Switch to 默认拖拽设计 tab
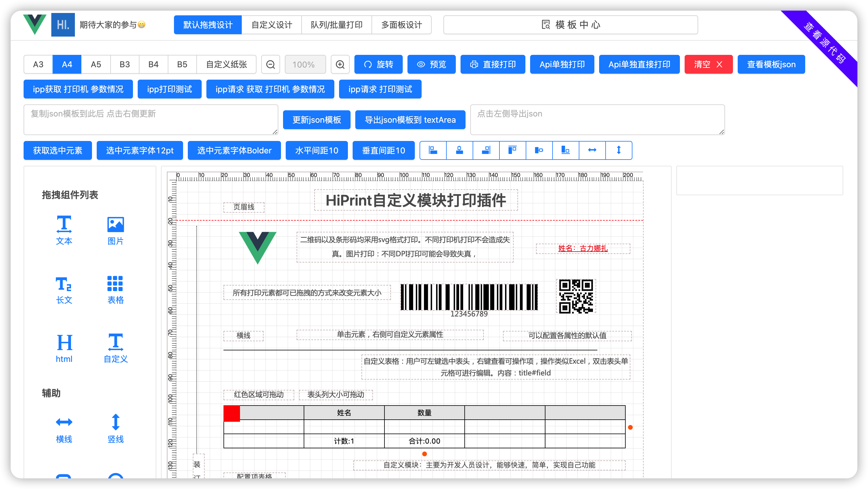Viewport: 868px width, 489px height. 208,24
